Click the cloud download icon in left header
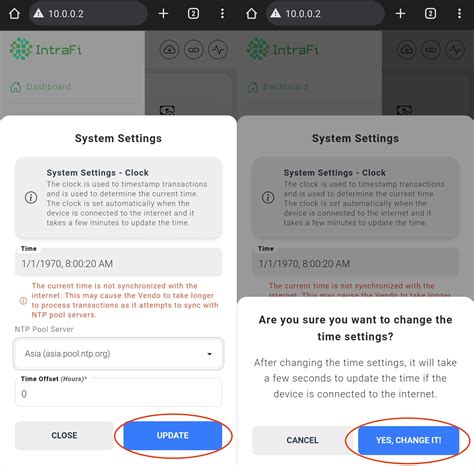This screenshot has width=474, height=466. 170,50
